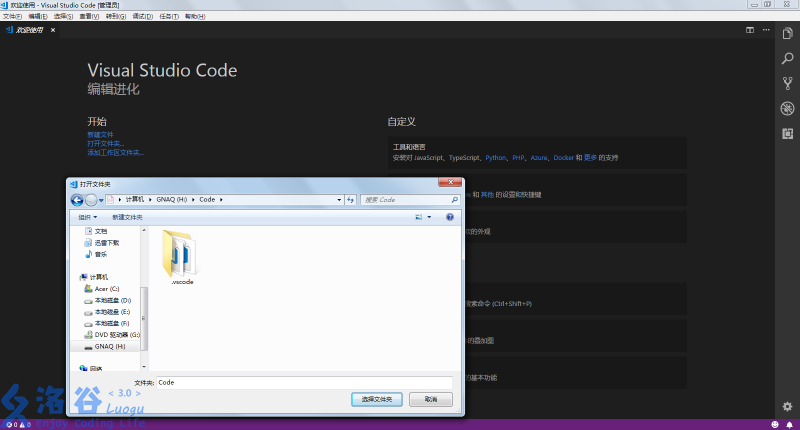Close the welcome tab
Screen dimensions: 800x430
[x=53, y=30]
